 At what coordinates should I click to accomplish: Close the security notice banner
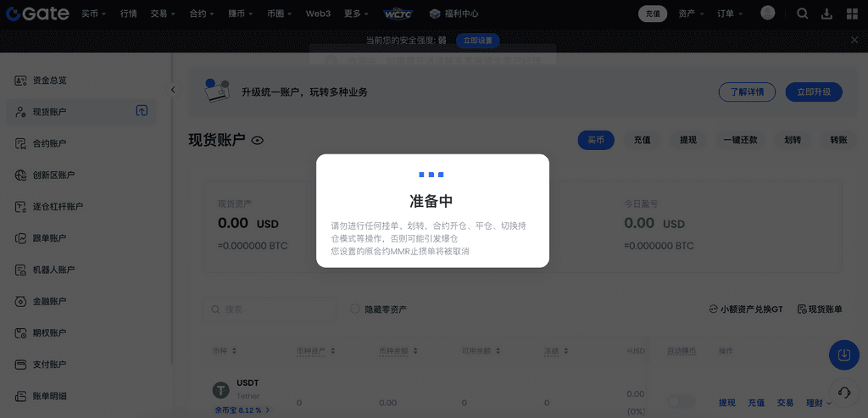coord(854,40)
